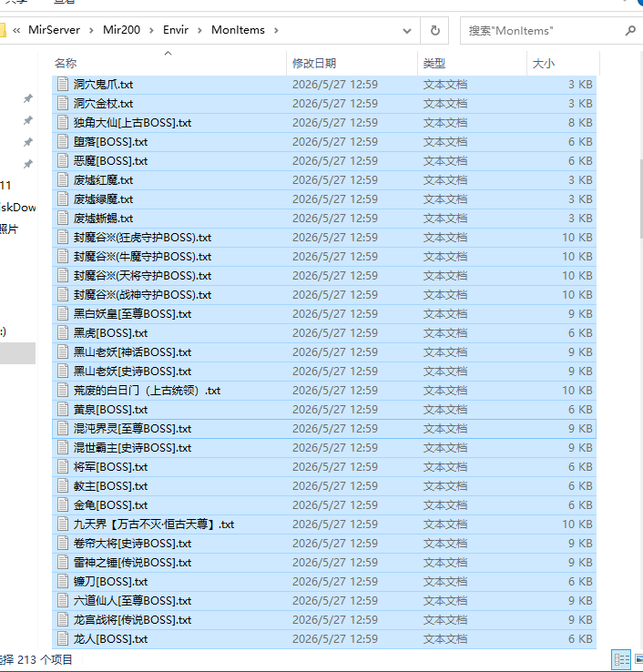643x672 pixels.
Task: Click file icon of 黑白妖皇[至尊BOSS].txt
Action: pyautogui.click(x=63, y=314)
